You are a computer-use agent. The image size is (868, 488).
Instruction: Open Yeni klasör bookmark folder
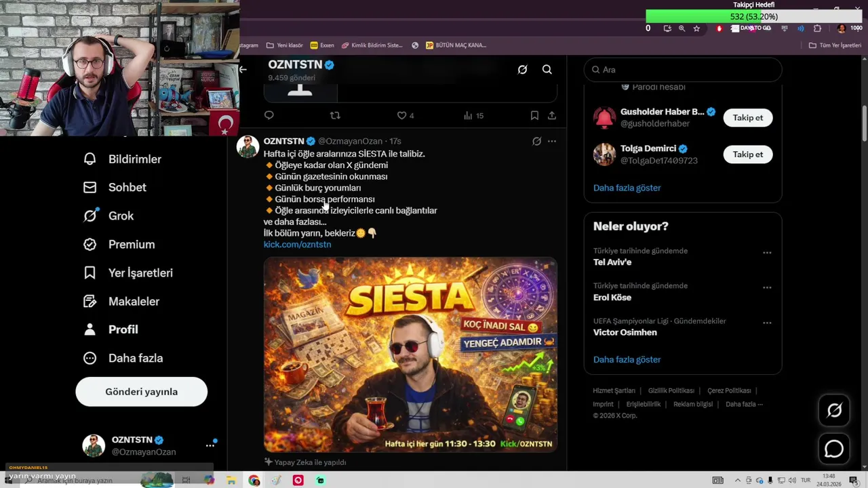coord(285,45)
